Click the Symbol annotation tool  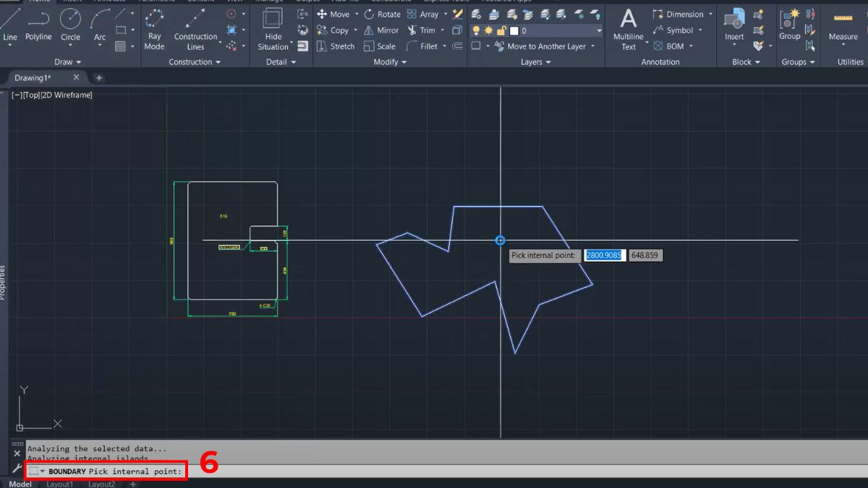tap(673, 30)
